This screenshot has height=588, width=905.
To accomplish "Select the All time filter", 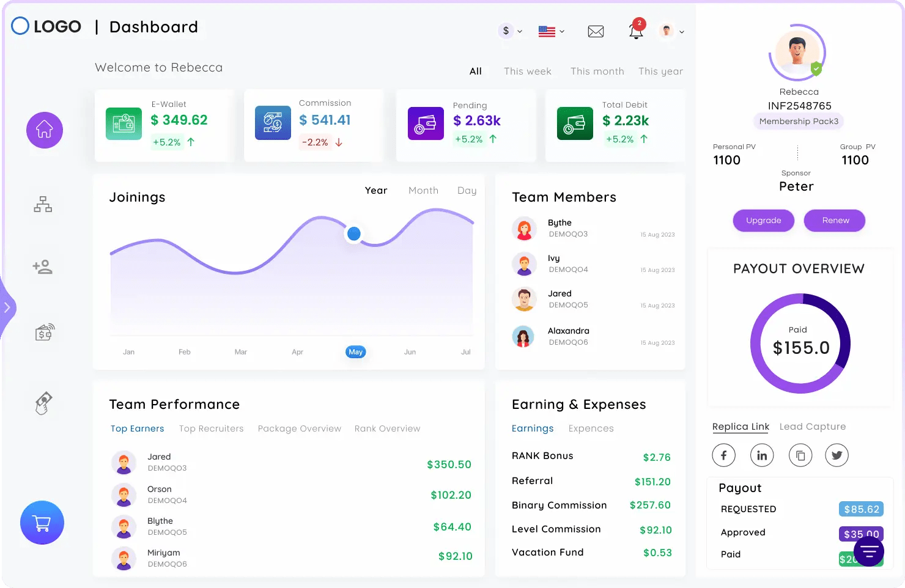I will coord(475,71).
